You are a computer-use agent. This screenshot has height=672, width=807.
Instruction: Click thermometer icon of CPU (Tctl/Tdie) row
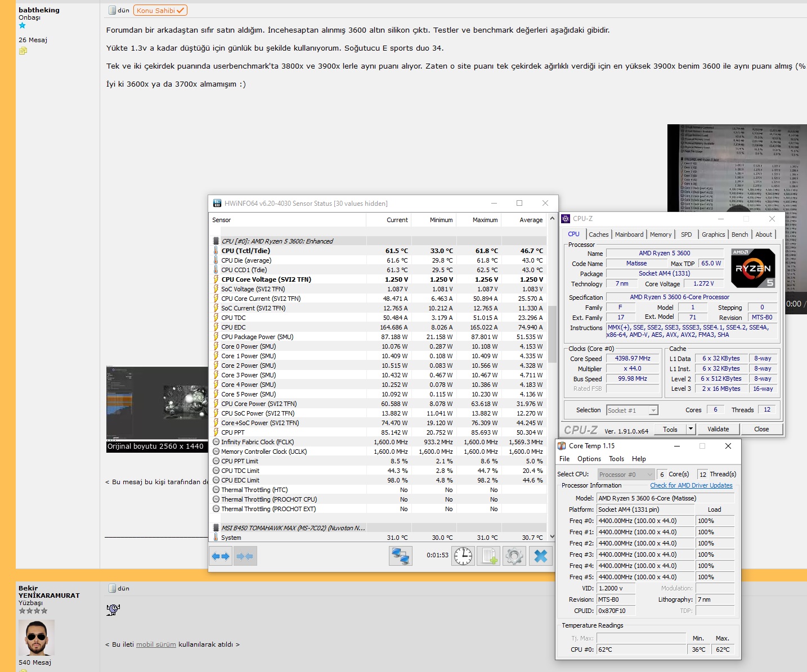(216, 251)
